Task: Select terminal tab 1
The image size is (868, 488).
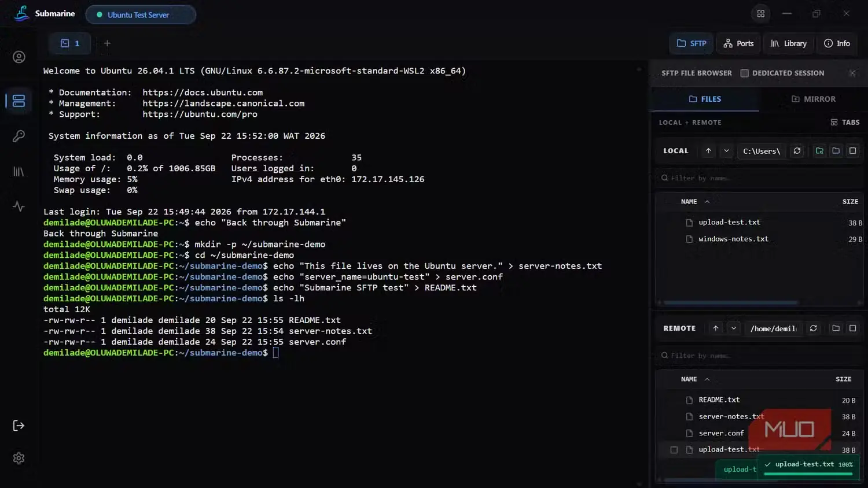Action: pos(70,43)
